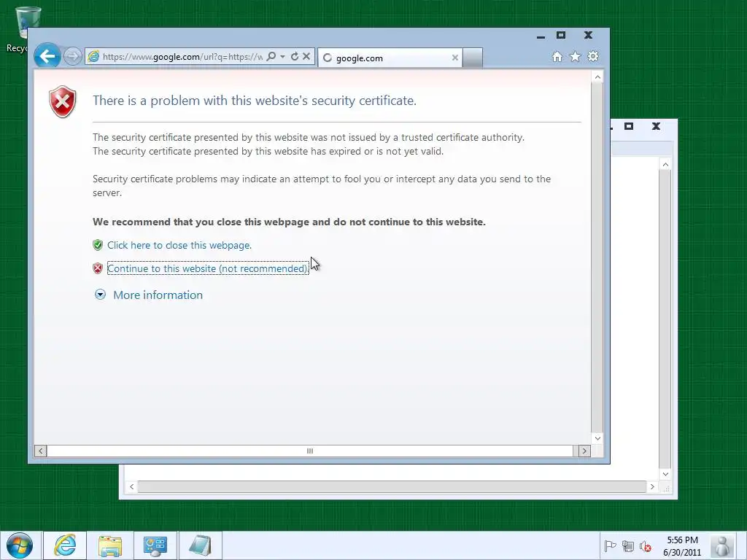Viewport: 747px width, 560px height.
Task: Open the Windows Start orb
Action: click(20, 545)
